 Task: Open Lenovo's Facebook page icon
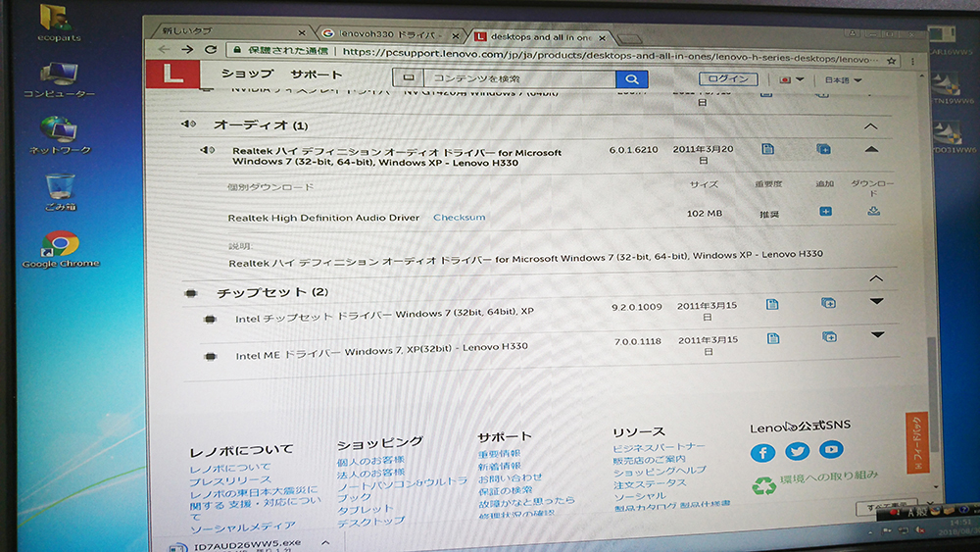pyautogui.click(x=762, y=452)
